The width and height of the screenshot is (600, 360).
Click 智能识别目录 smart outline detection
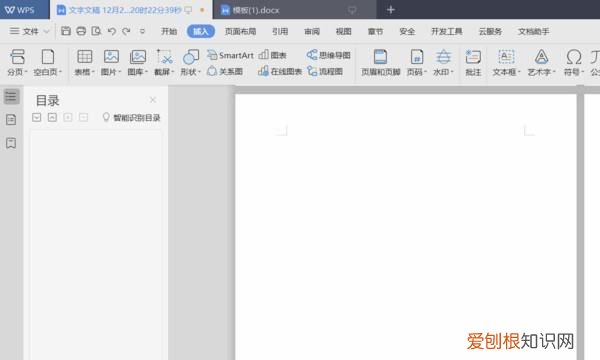[x=131, y=117]
